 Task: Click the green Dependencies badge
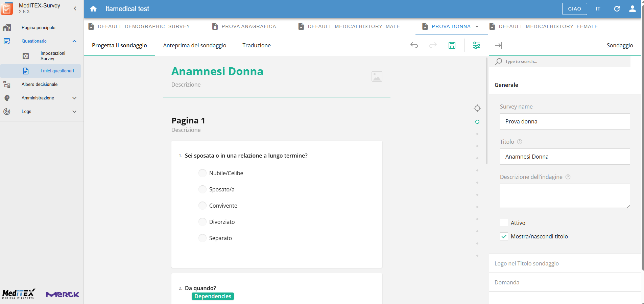(x=213, y=296)
